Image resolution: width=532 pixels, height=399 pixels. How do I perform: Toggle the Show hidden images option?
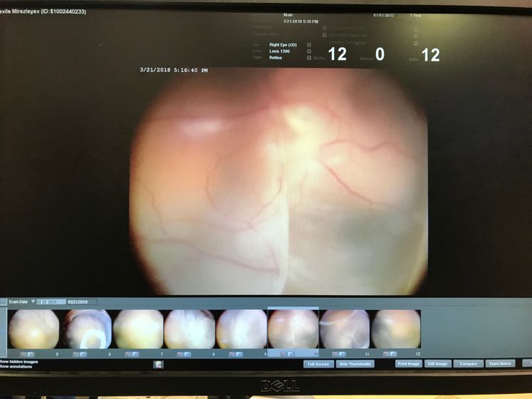pyautogui.click(x=19, y=362)
